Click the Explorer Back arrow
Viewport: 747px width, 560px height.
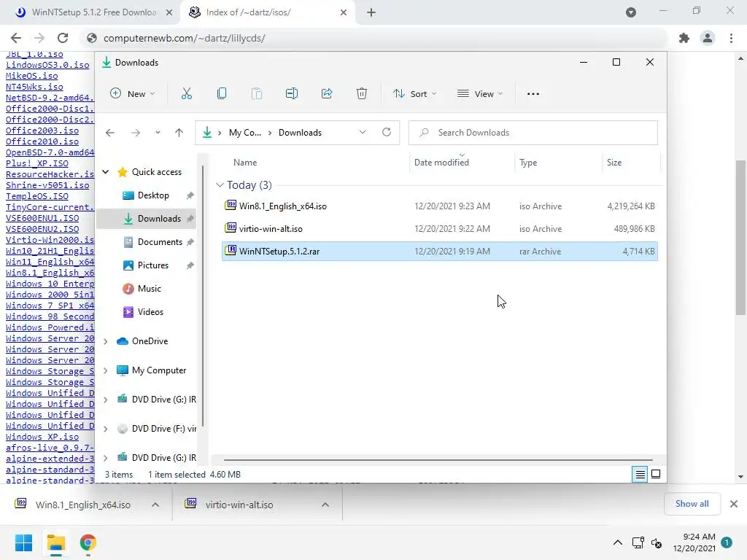(110, 133)
